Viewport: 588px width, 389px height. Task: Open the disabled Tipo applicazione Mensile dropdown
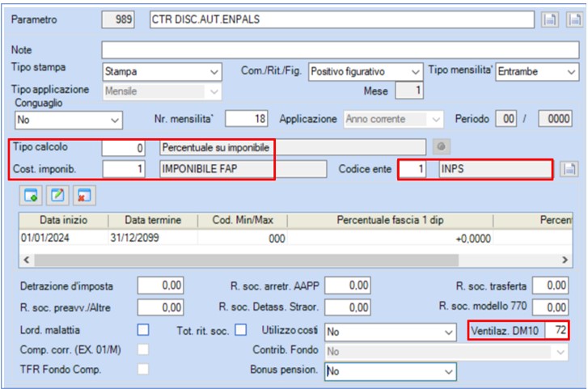pyautogui.click(x=162, y=91)
